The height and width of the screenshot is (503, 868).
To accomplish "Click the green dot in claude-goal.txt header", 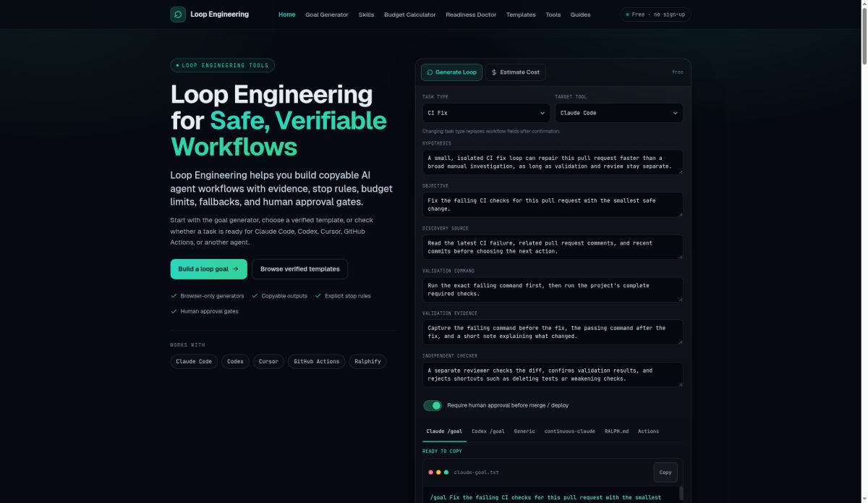I will [x=446, y=473].
